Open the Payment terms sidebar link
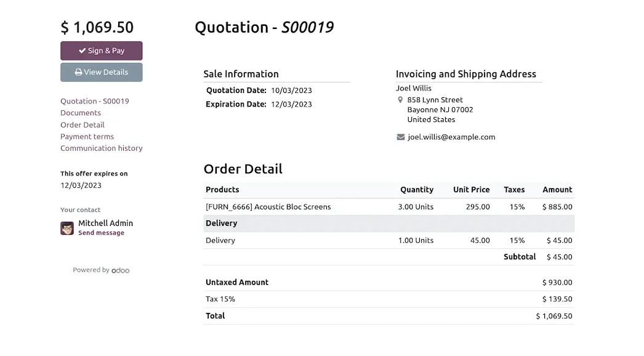This screenshot has width=644, height=356. pyautogui.click(x=87, y=137)
